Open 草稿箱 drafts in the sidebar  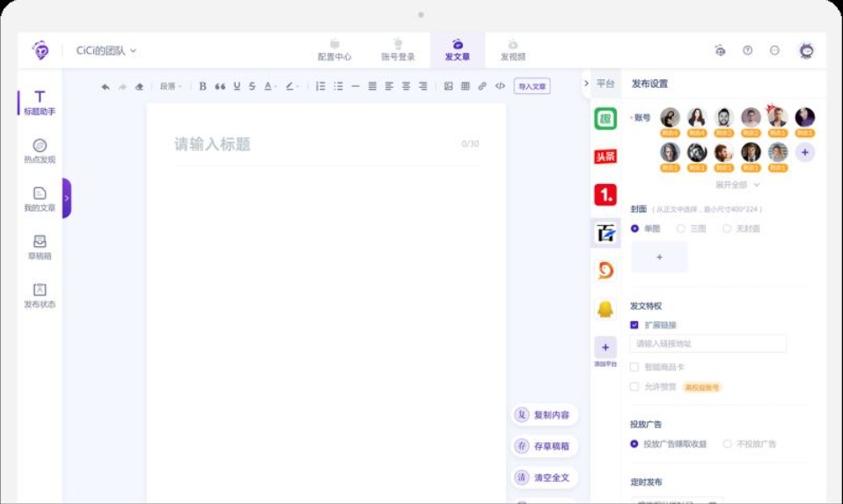click(40, 247)
